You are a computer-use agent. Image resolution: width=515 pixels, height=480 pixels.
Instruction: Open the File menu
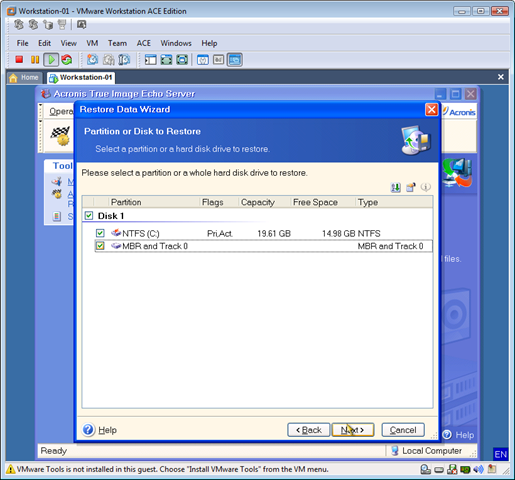click(22, 43)
